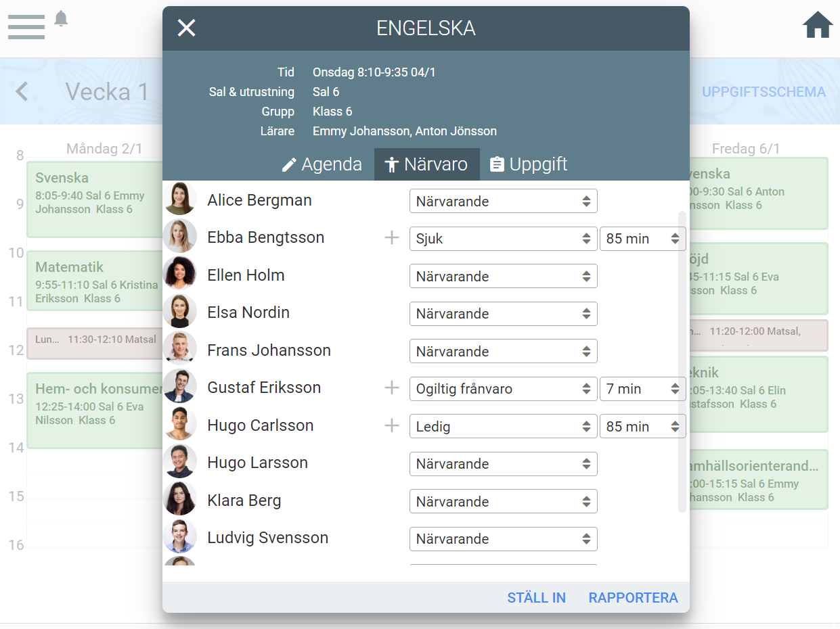840x629 pixels.
Task: Click plus icon next to Ebba Bengtsson
Action: click(x=391, y=238)
